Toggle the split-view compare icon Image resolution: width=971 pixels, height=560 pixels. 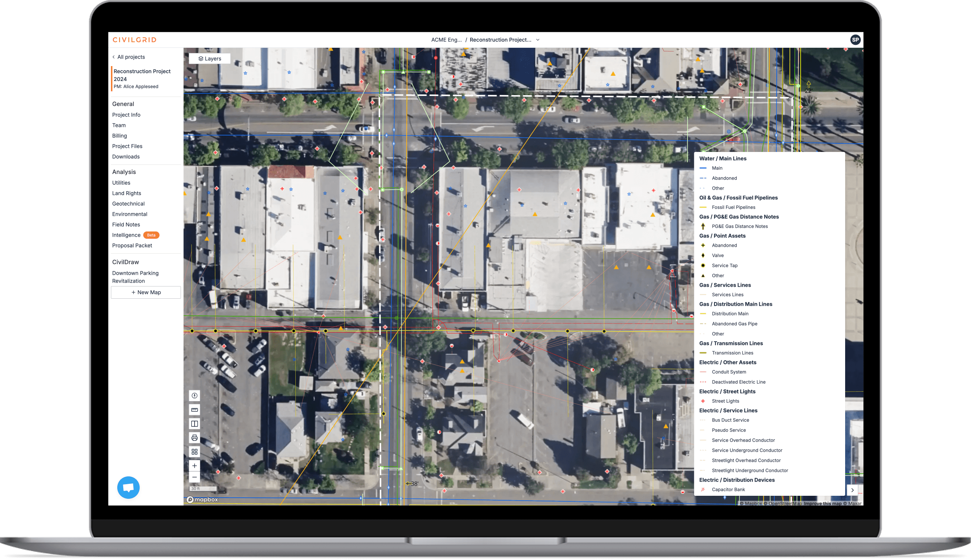194,423
